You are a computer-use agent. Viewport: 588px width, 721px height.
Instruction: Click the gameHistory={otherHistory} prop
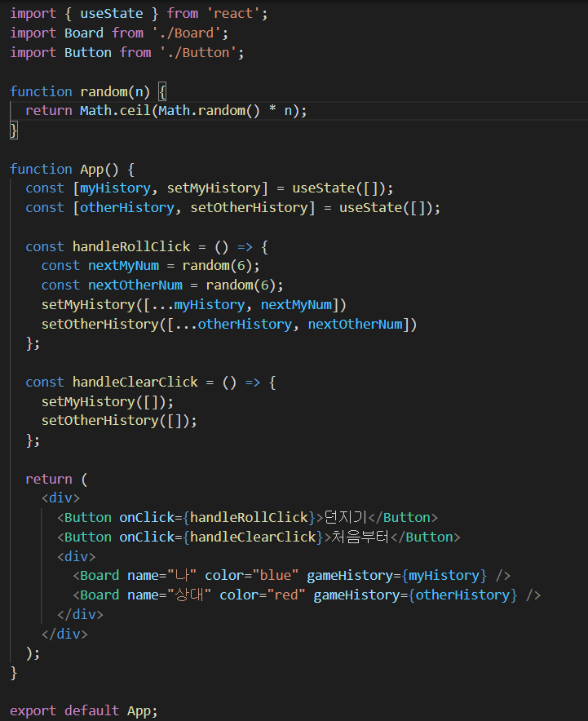[x=416, y=595]
